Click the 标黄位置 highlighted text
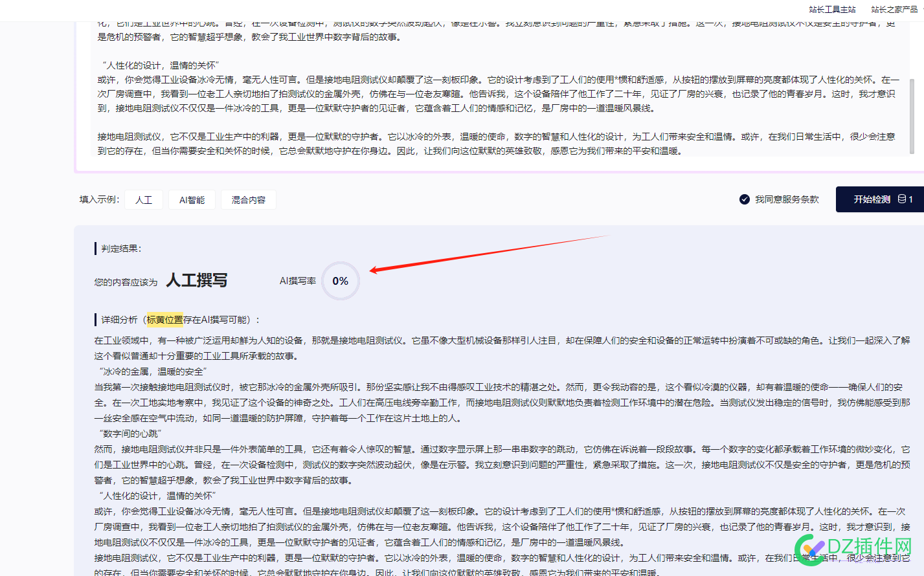 164,320
